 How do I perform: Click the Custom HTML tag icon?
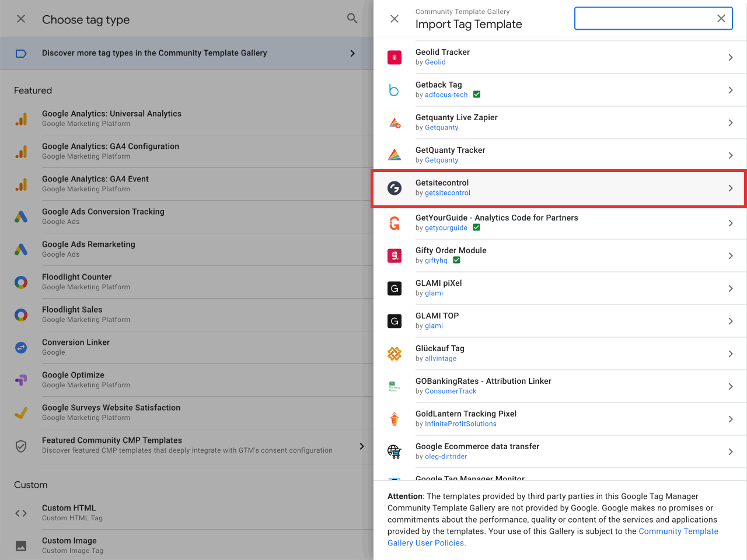click(22, 513)
